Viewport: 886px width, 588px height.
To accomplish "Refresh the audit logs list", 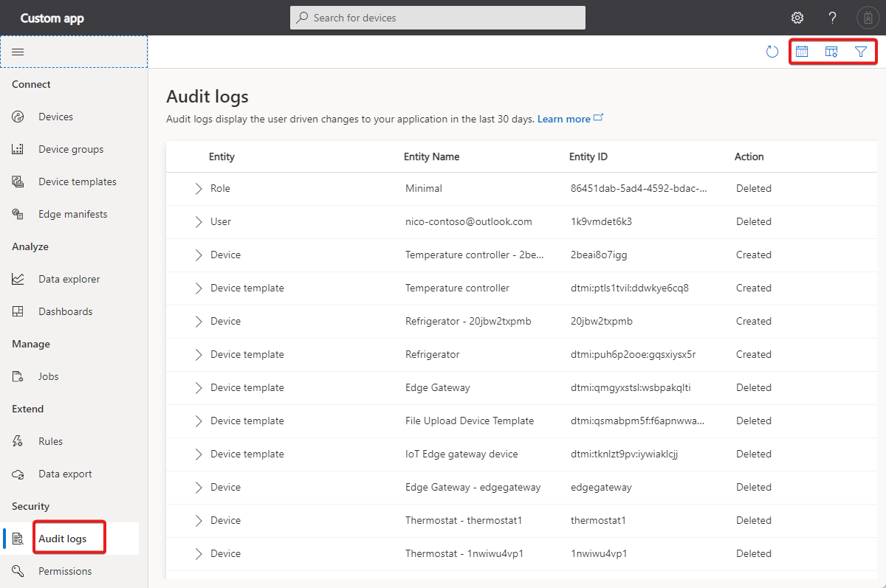I will 772,52.
